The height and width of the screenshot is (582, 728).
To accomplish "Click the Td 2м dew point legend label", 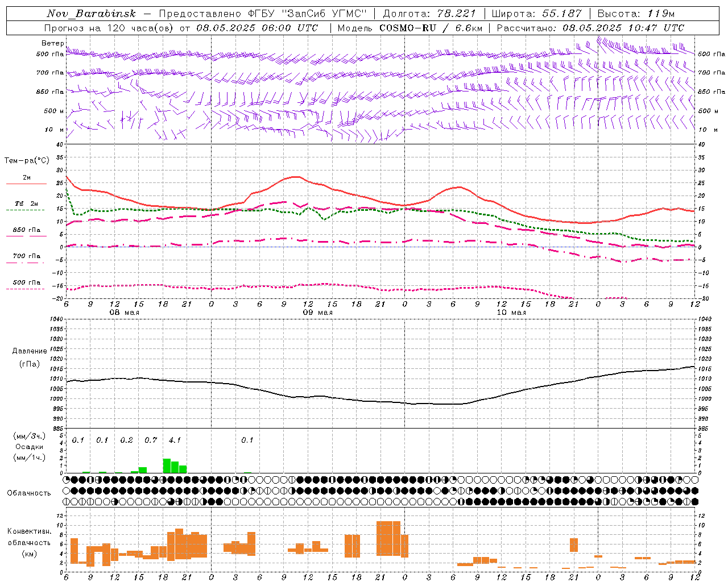I will click(27, 203).
